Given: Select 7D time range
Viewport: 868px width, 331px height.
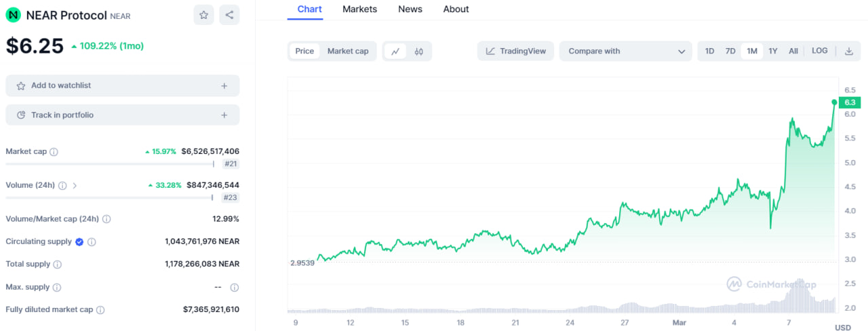Looking at the screenshot, I should tap(730, 51).
